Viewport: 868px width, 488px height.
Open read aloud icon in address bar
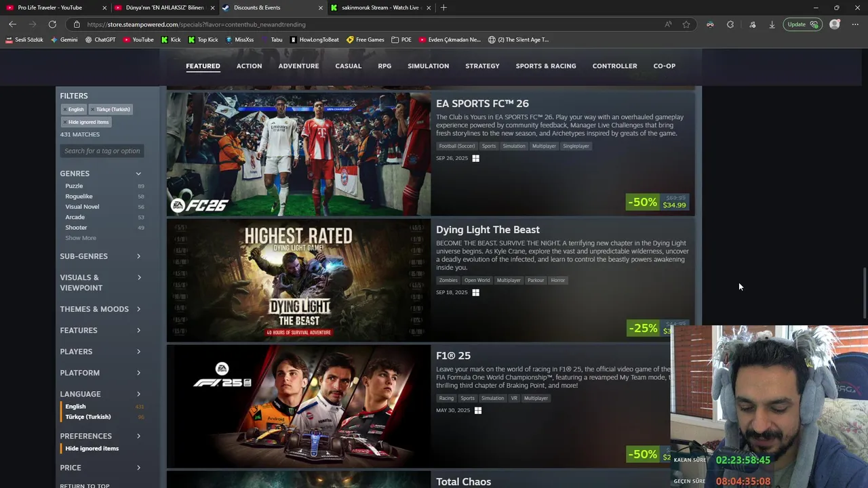coord(669,24)
